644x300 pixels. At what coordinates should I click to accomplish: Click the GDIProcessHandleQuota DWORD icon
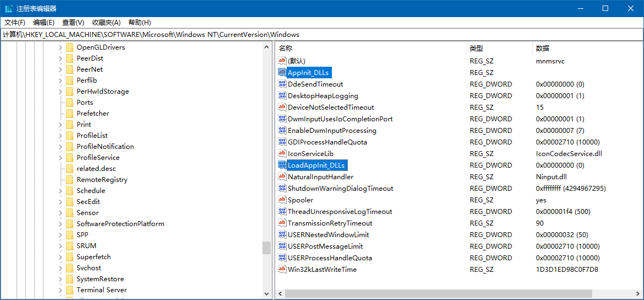coord(282,142)
